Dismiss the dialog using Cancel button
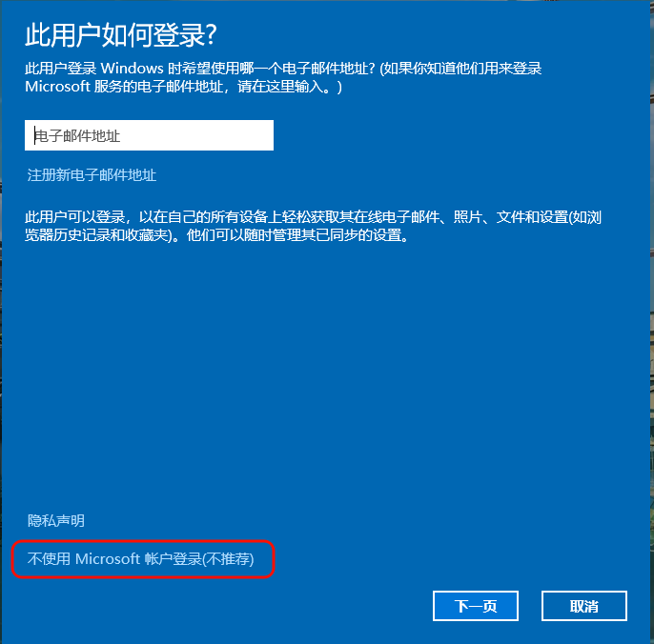Screen dimensions: 654x644 point(584,606)
